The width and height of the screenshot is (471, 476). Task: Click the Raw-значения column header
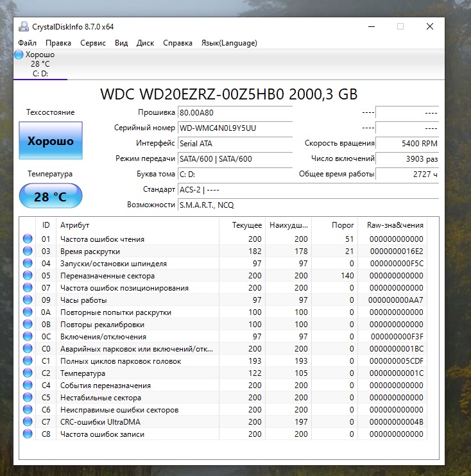(x=392, y=225)
